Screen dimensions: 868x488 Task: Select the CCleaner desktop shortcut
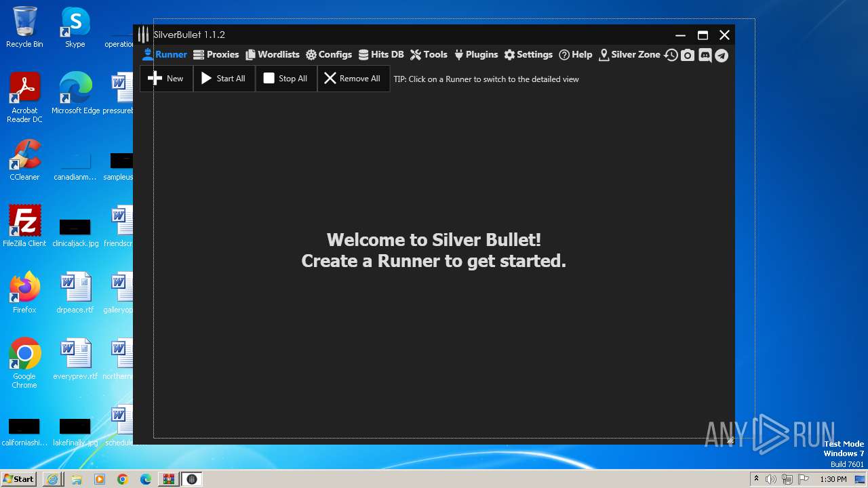click(x=24, y=160)
